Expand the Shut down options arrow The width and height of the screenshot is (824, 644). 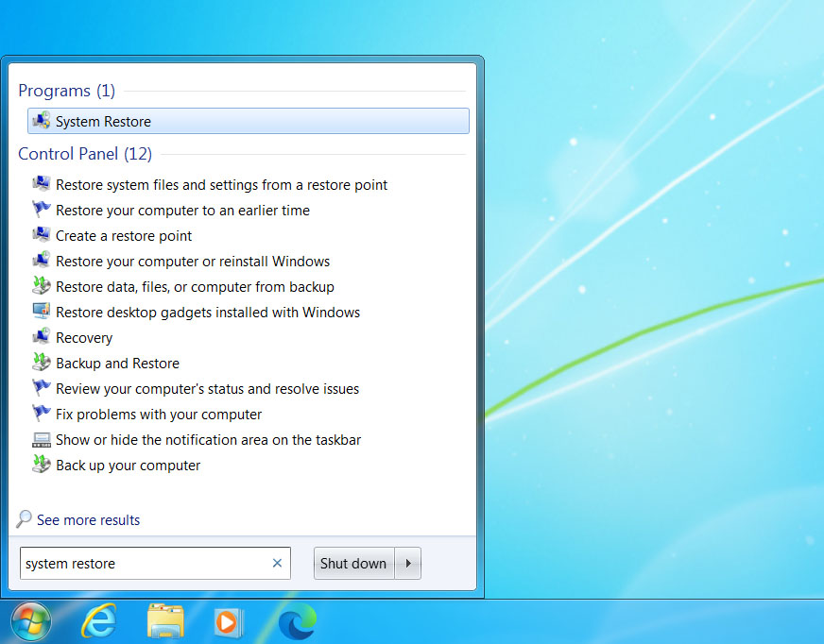tap(408, 563)
